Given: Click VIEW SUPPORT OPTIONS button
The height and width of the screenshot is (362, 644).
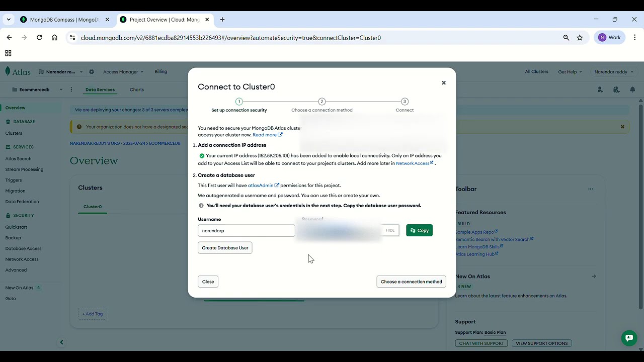Looking at the screenshot, I should coord(541,343).
